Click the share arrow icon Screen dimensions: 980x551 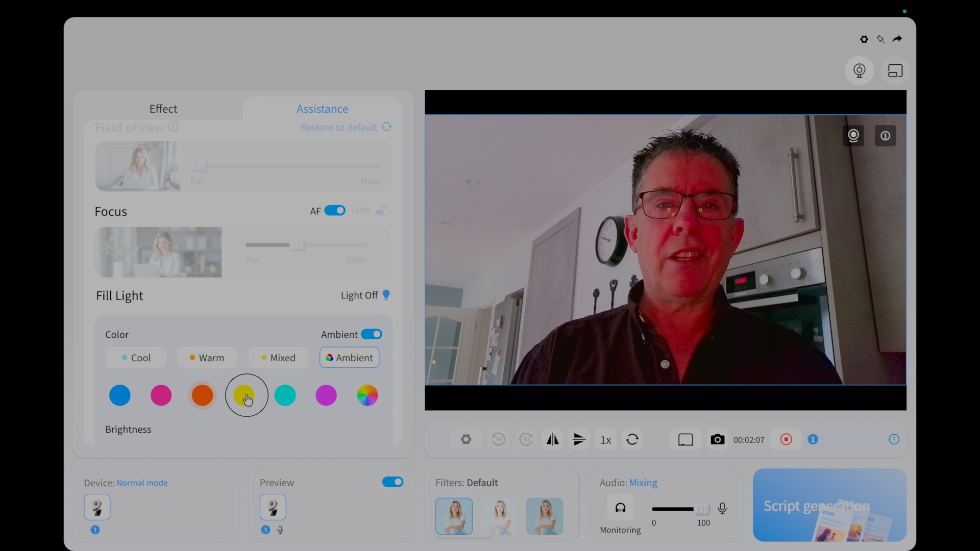pos(897,39)
